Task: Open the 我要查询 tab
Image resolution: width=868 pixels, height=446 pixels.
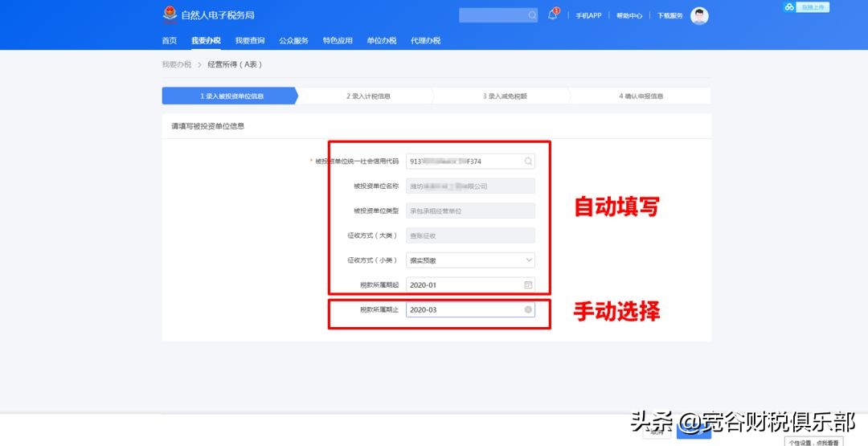Action: coord(250,40)
